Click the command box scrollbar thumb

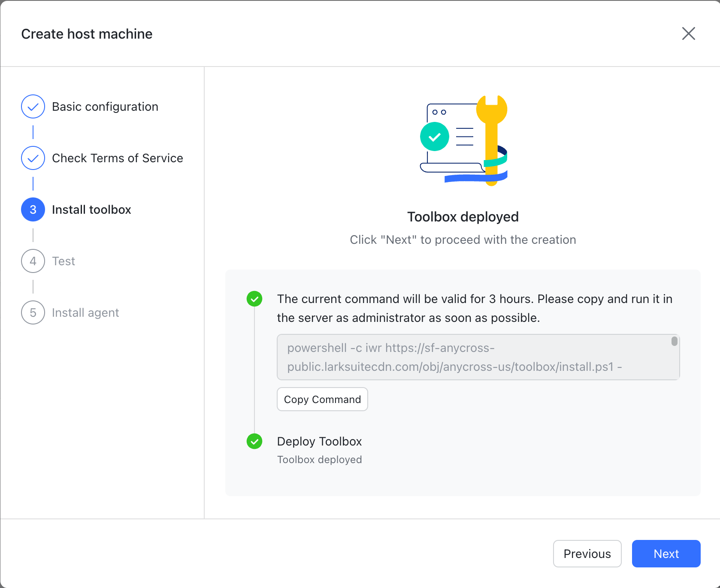point(674,341)
